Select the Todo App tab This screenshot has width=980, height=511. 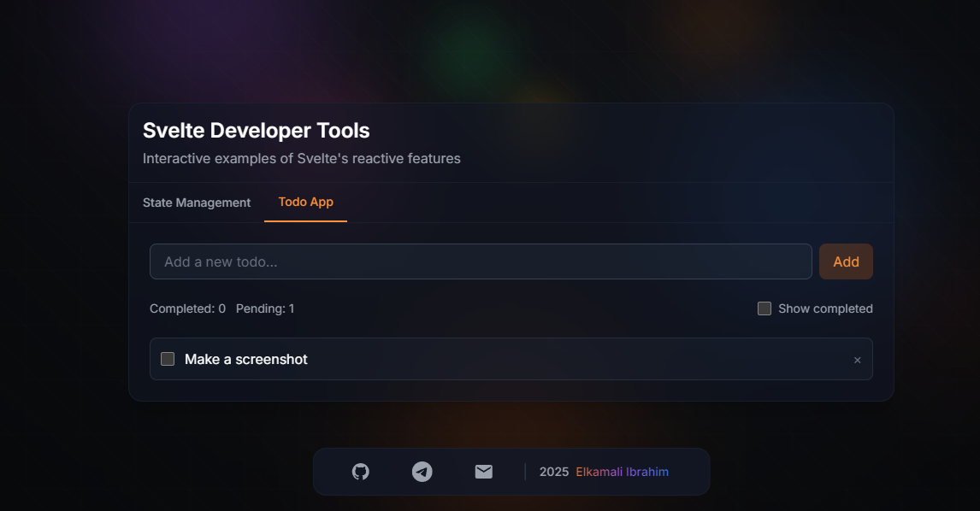[x=305, y=203]
